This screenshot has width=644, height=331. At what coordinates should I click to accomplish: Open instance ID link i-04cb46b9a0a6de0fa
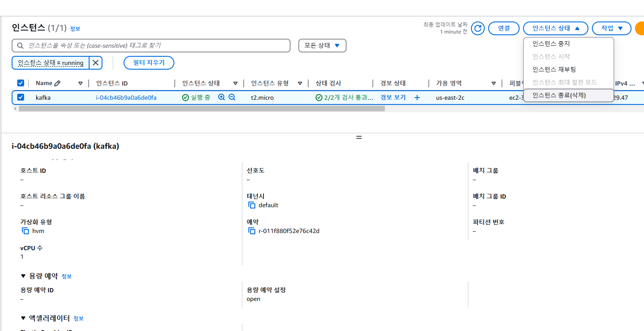click(126, 98)
